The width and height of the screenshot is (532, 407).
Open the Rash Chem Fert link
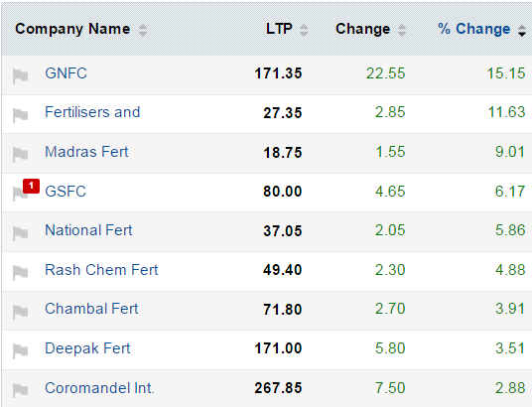(x=101, y=270)
